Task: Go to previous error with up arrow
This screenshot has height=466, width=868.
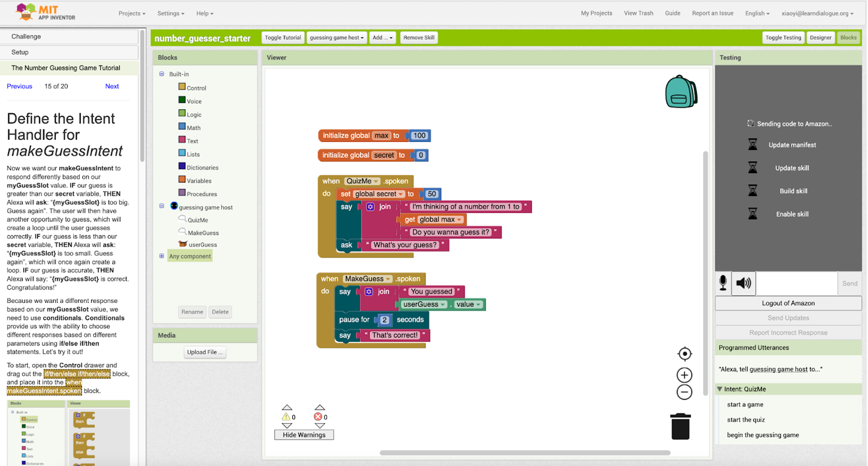Action: (x=320, y=407)
